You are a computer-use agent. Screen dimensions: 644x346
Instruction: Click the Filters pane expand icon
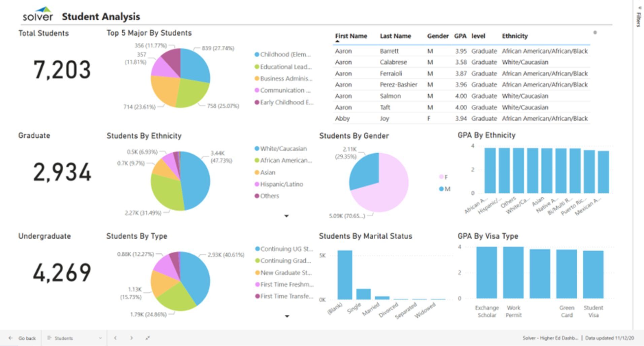[x=640, y=7]
